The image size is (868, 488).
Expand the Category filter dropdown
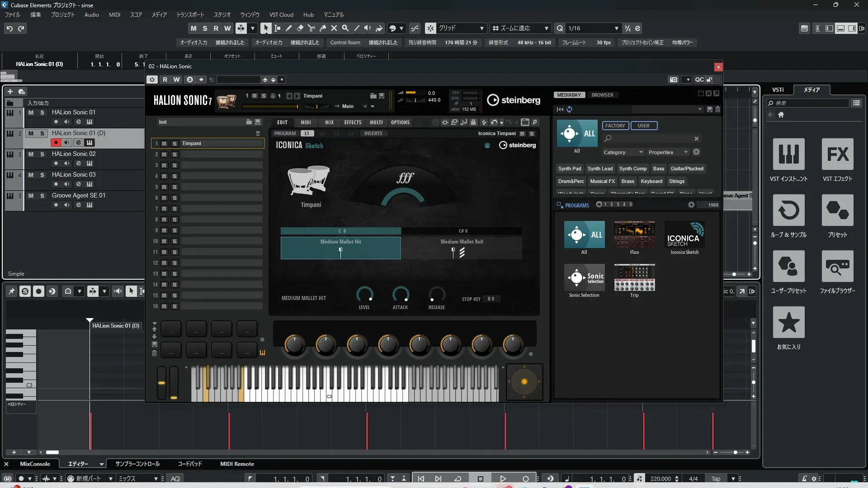pos(623,152)
